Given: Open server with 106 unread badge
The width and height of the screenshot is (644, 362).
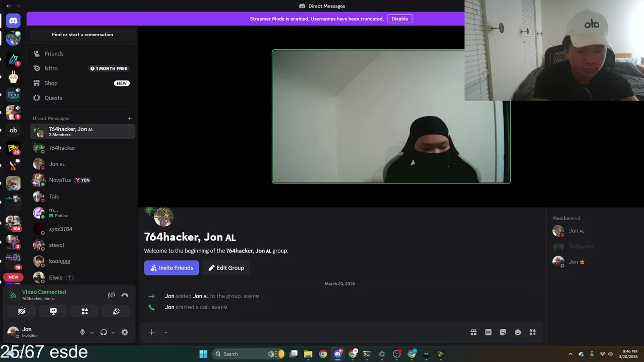Looking at the screenshot, I should (13, 223).
